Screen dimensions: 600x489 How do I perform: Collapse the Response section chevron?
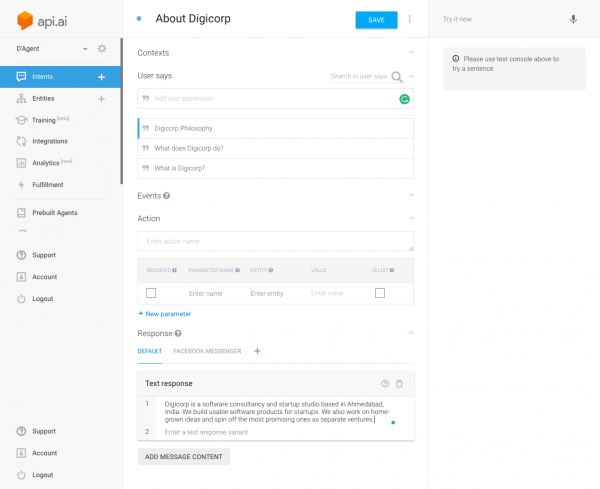click(411, 333)
